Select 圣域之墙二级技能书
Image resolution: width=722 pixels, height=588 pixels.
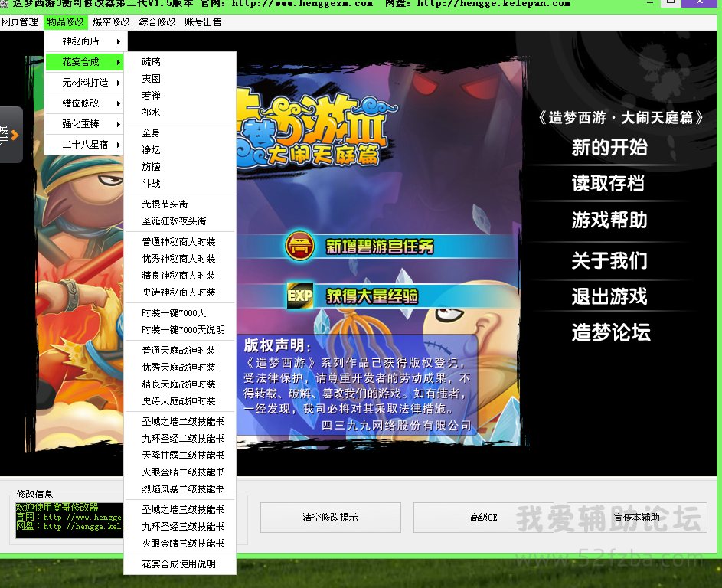pos(180,422)
